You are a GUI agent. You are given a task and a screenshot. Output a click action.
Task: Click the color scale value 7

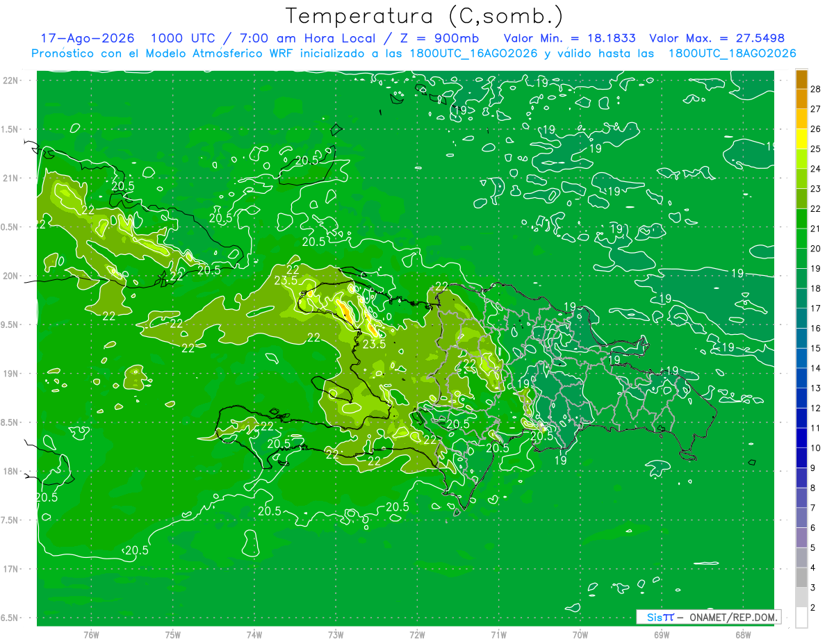(x=812, y=508)
